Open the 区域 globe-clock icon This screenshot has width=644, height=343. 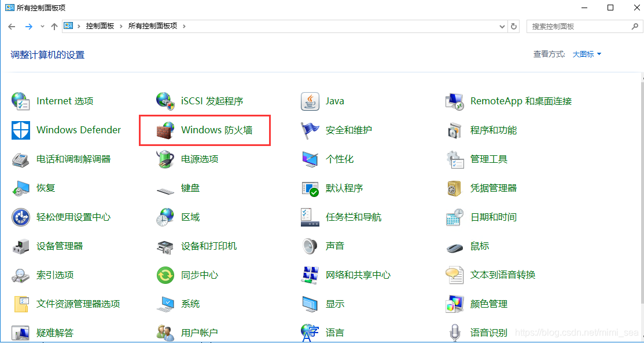(165, 217)
